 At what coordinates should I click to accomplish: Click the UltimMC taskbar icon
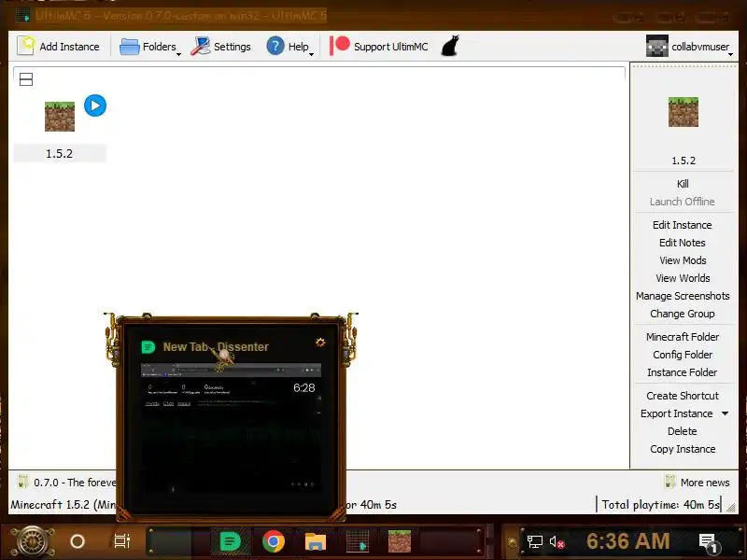point(358,541)
